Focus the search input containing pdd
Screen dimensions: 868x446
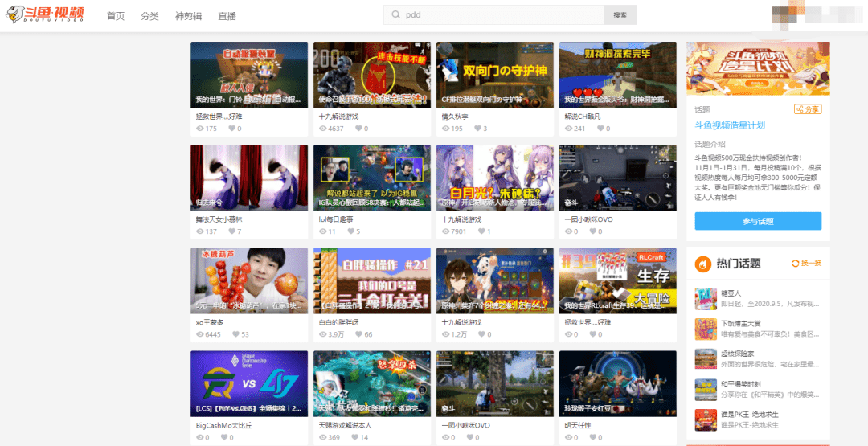pos(498,15)
